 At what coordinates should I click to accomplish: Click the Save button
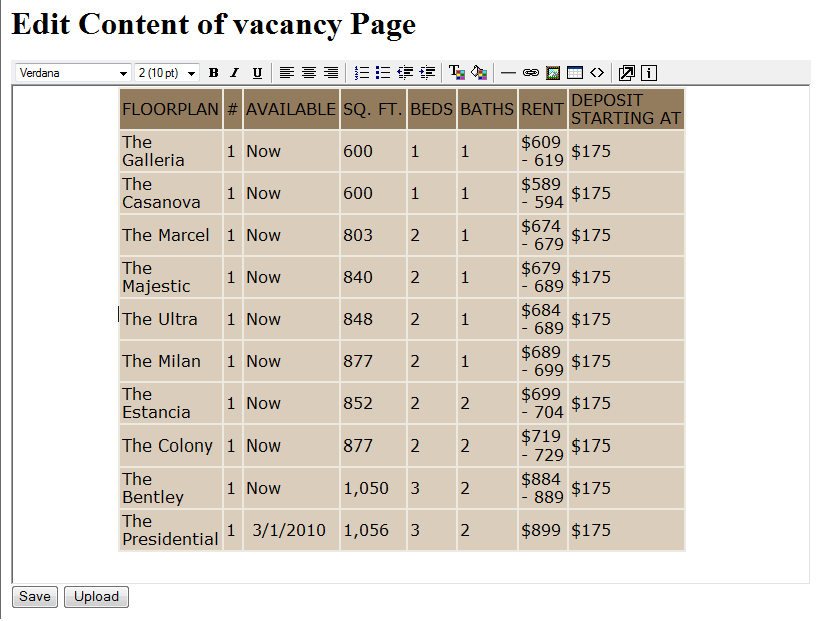[x=35, y=597]
